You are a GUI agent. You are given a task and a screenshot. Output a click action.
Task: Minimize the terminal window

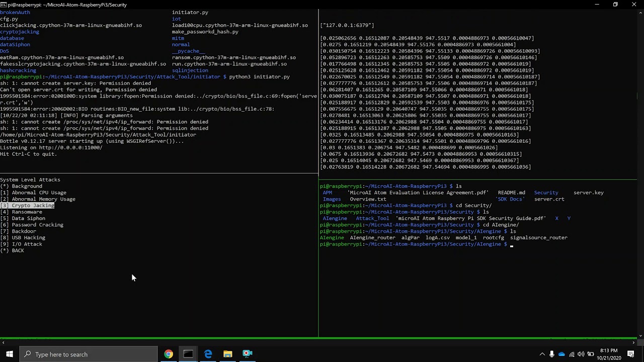597,5
